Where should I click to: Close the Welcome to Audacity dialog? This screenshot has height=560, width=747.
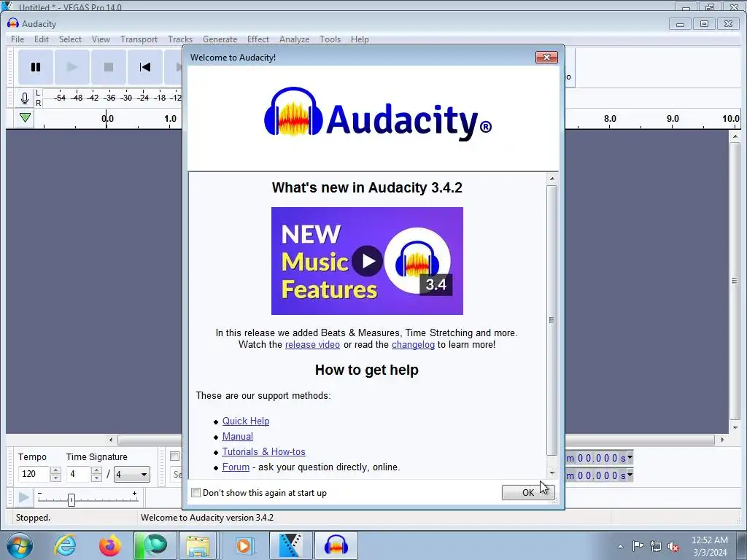tap(546, 57)
